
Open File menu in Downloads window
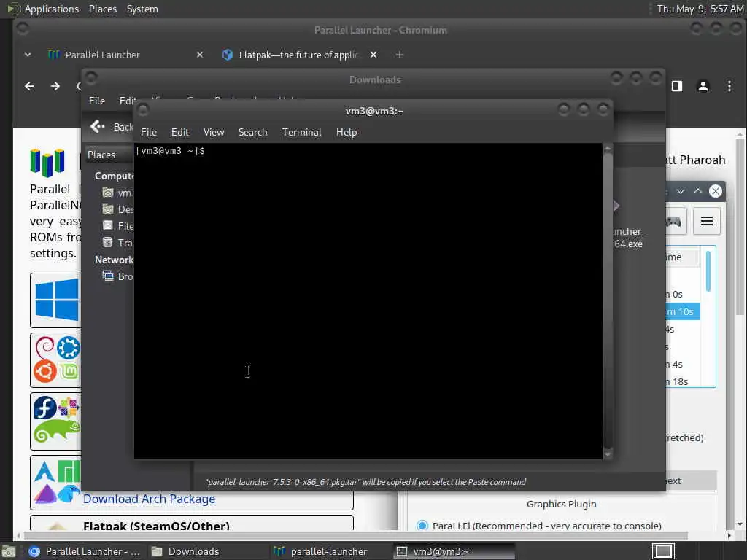click(x=97, y=101)
